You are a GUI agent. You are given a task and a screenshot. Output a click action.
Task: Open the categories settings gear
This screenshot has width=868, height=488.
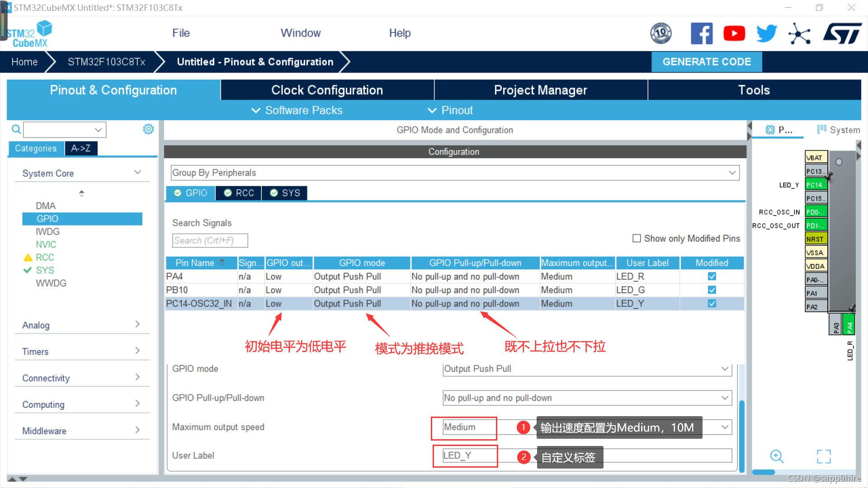[148, 129]
